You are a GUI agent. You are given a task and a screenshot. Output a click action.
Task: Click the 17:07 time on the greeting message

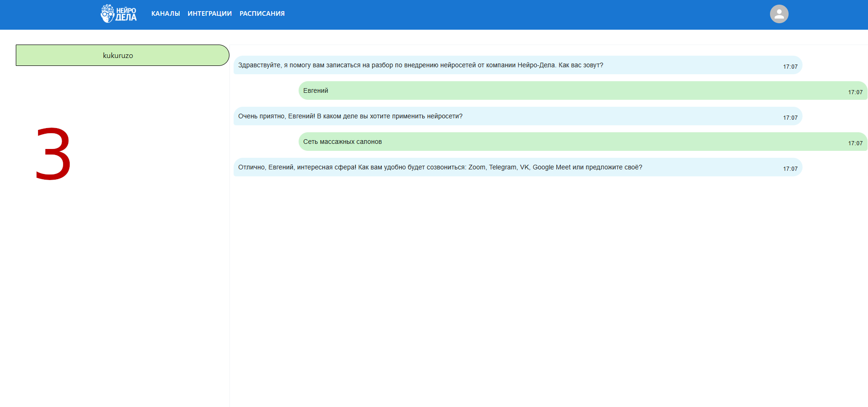[x=790, y=67]
